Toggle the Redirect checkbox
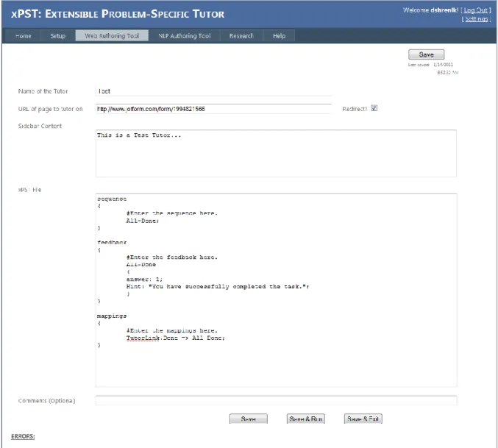498x448 pixels. click(x=374, y=108)
